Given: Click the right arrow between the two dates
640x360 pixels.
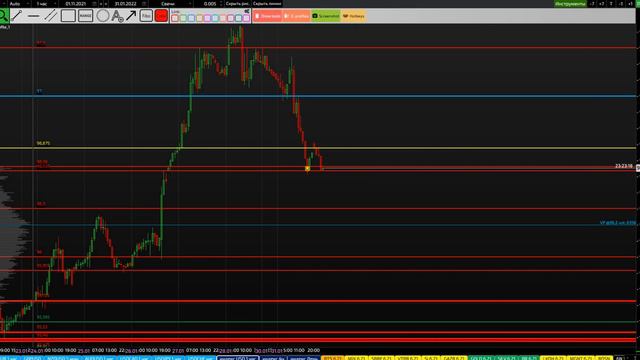Looking at the screenshot, I should click(x=106, y=4).
